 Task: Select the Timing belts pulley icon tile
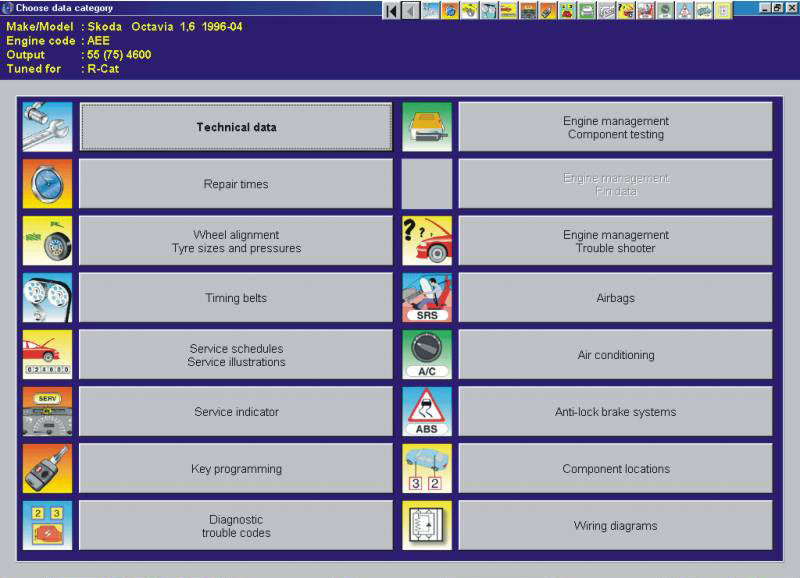point(47,298)
